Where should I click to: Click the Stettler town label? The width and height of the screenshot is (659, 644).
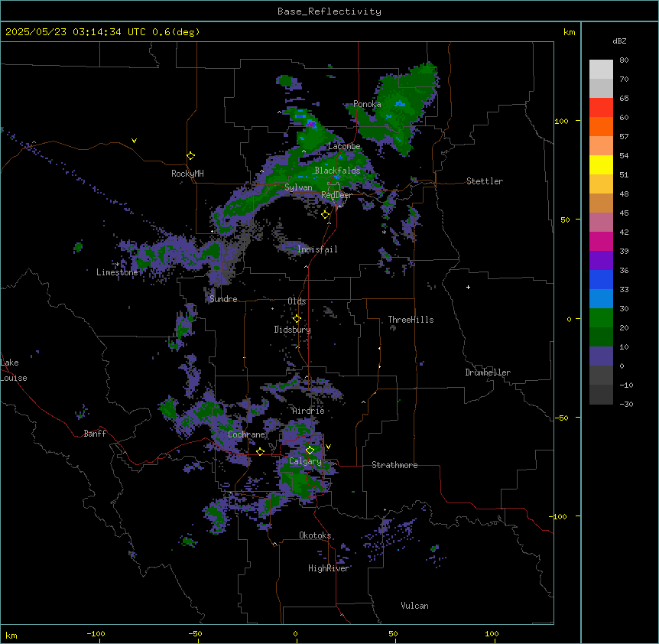[485, 181]
